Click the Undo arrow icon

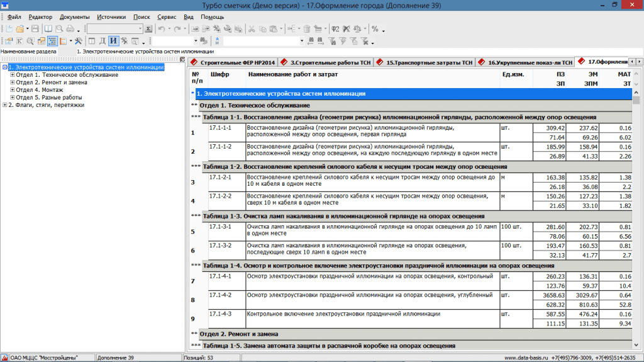[162, 29]
